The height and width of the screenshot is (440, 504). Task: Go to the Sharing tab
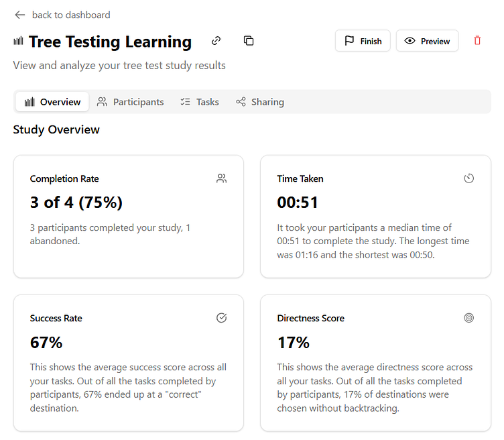point(260,102)
